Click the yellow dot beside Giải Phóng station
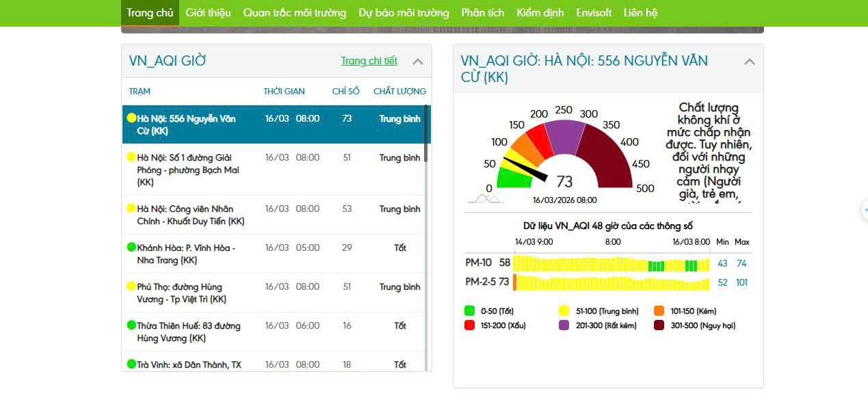The width and height of the screenshot is (868, 404). tap(131, 157)
